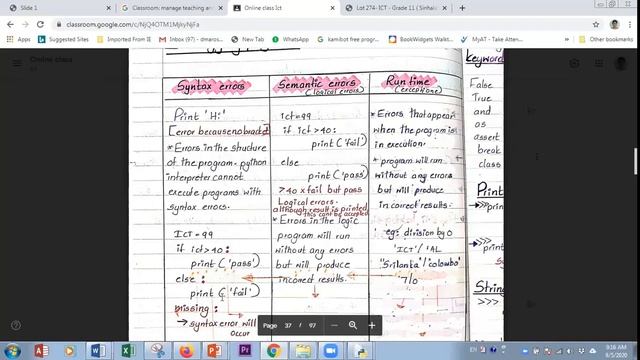Image resolution: width=640 pixels, height=360 pixels.
Task: Open Adobe Acrobat from the taskbar
Action: pyautogui.click(x=41, y=351)
